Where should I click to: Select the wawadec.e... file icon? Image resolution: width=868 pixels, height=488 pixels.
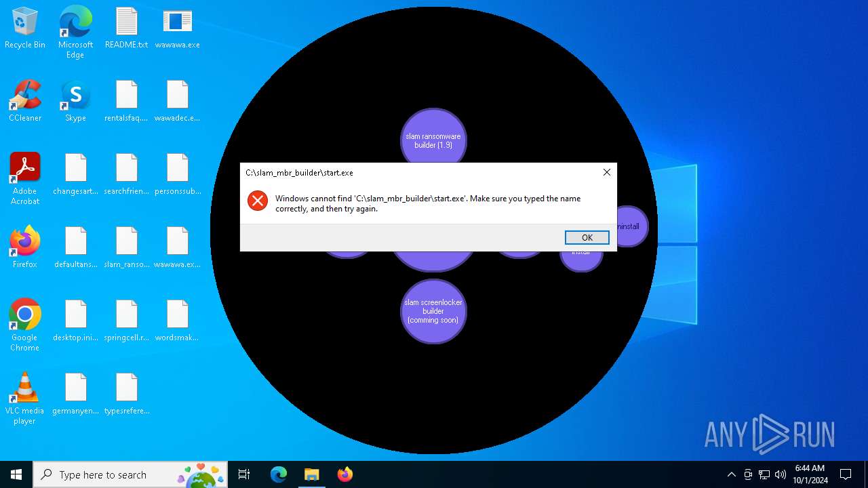(178, 102)
